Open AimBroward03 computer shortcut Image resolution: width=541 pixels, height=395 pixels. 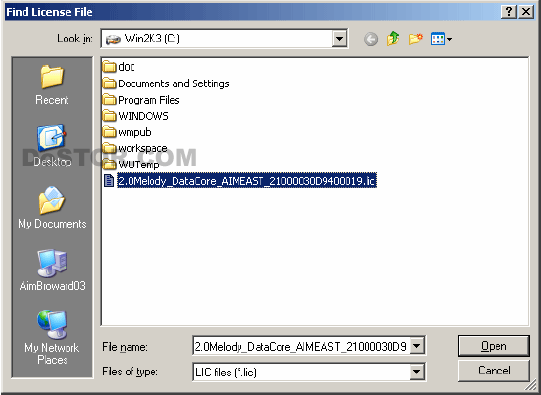click(x=52, y=270)
